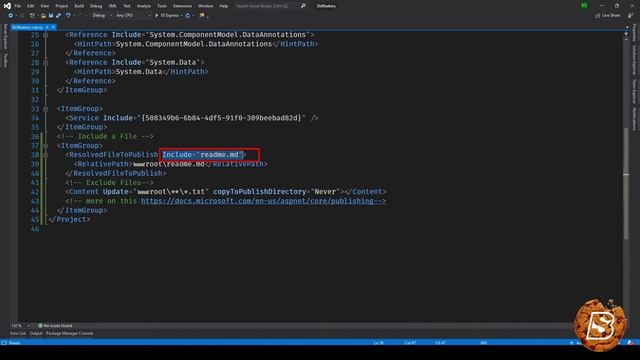Click System.Data HintPath text on line 29
This screenshot has height=360, width=640.
tap(139, 71)
